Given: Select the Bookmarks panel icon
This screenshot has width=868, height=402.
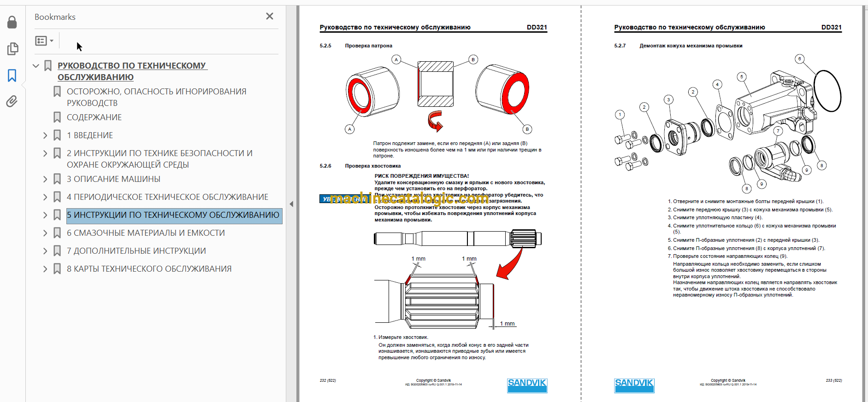Looking at the screenshot, I should 12,76.
